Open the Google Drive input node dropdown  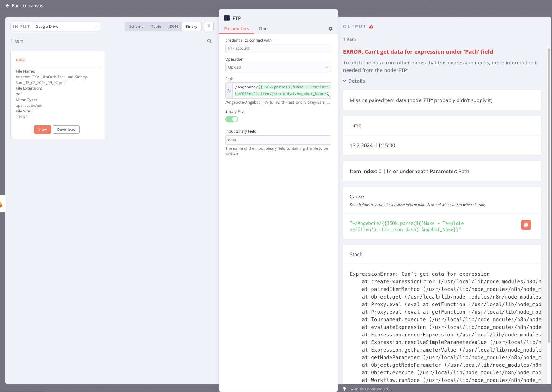(x=66, y=27)
